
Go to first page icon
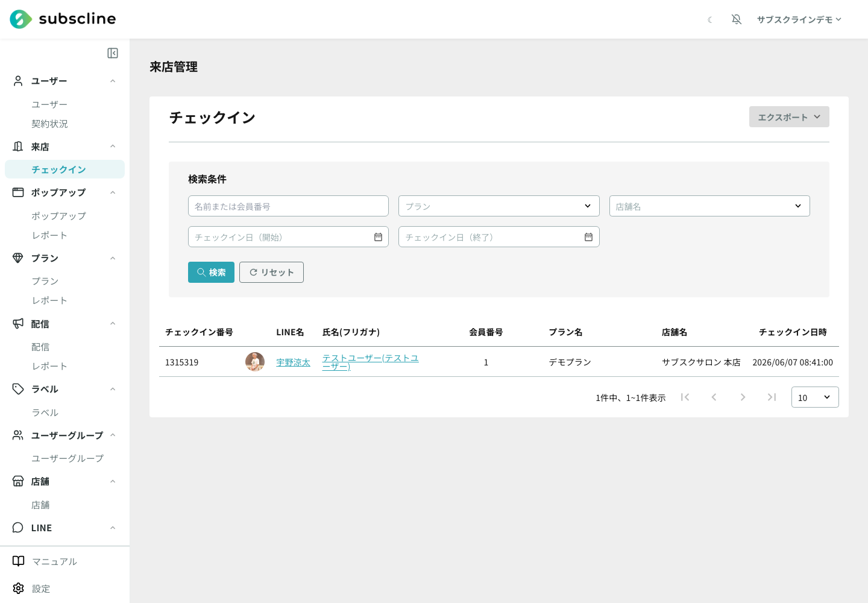(685, 397)
